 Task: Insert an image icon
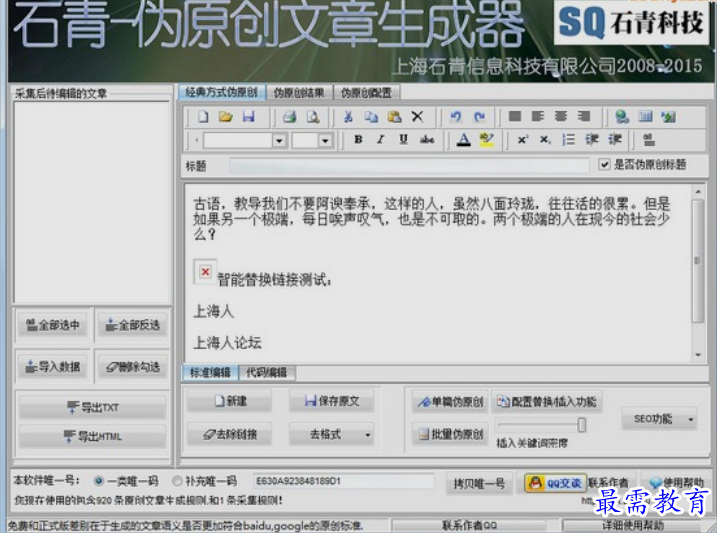(x=668, y=117)
